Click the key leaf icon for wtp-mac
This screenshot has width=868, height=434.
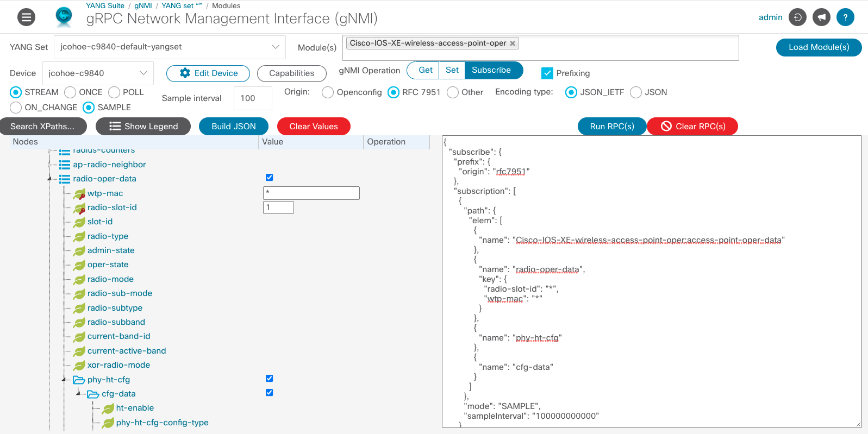click(79, 194)
